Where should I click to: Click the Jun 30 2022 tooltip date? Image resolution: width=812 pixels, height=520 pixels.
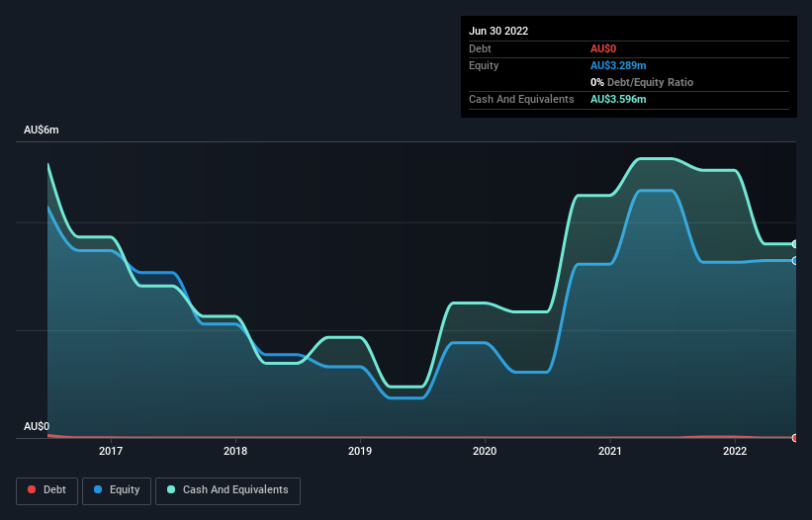point(498,31)
